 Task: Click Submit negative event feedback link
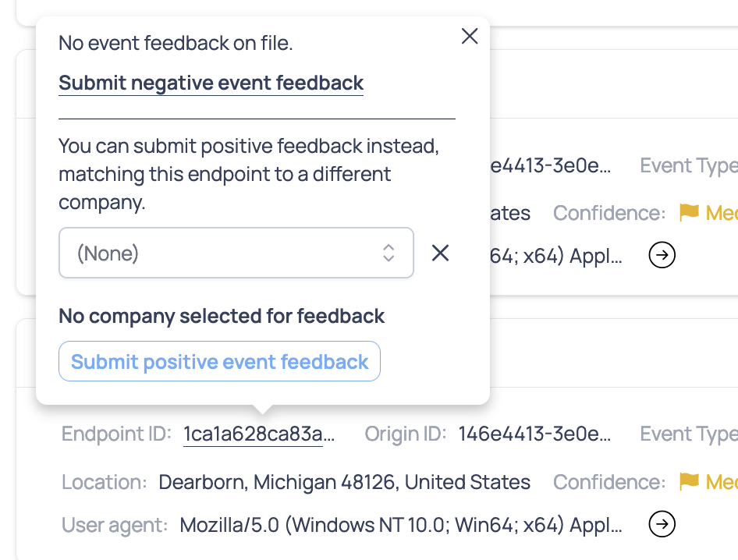coord(211,83)
